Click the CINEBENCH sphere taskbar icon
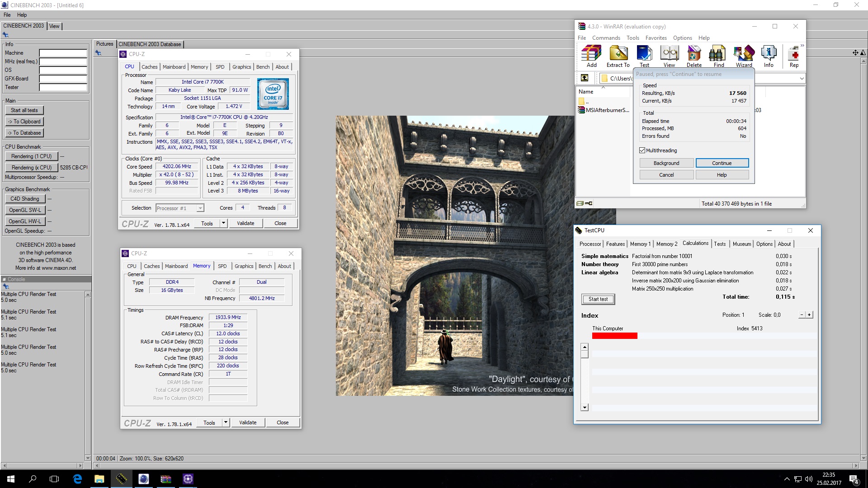This screenshot has height=488, width=868. click(x=144, y=479)
